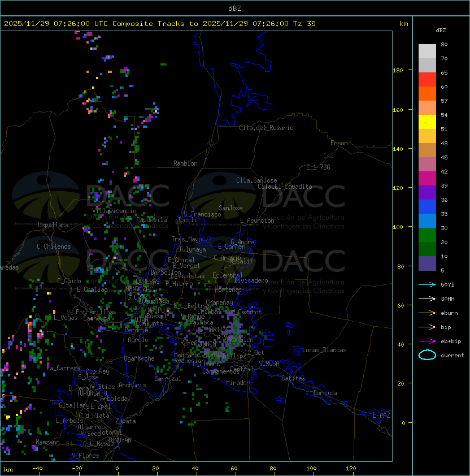Screen dimensions: 470x476
Task: Select the red 60-65 dBZ swatch
Action: point(427,80)
